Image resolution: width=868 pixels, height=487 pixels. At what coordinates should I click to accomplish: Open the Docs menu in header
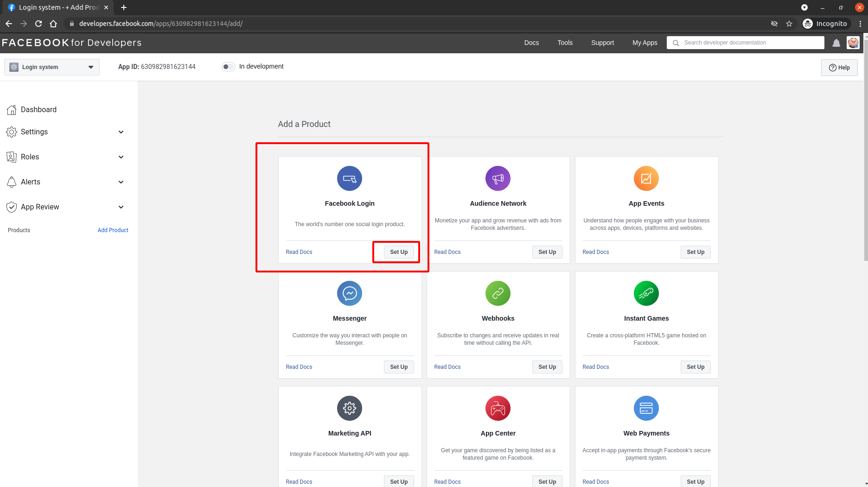[531, 43]
